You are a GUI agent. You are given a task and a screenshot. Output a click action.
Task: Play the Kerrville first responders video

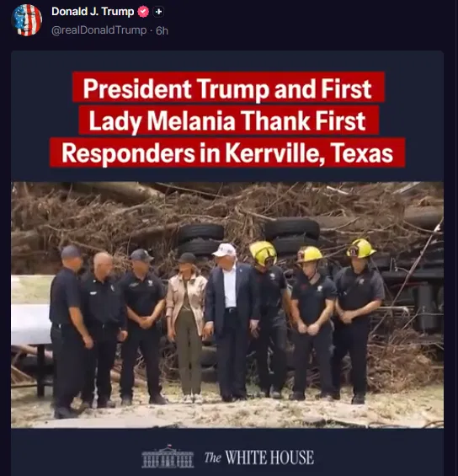pos(227,305)
